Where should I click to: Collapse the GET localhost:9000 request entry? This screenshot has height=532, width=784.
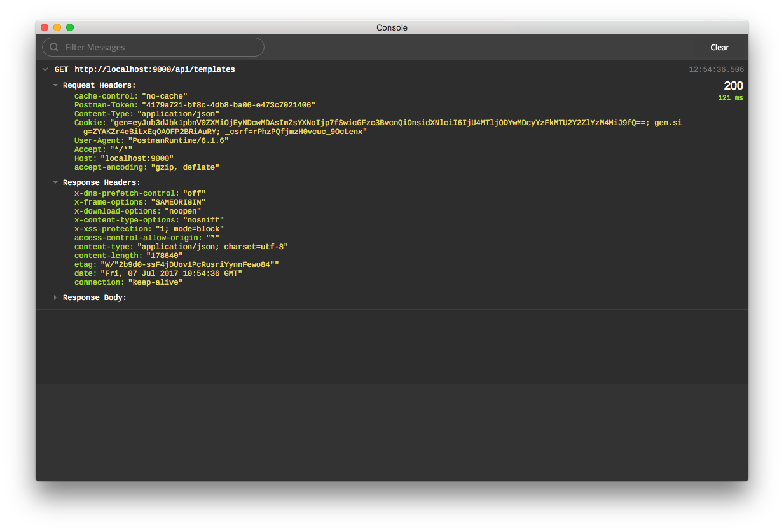point(45,69)
